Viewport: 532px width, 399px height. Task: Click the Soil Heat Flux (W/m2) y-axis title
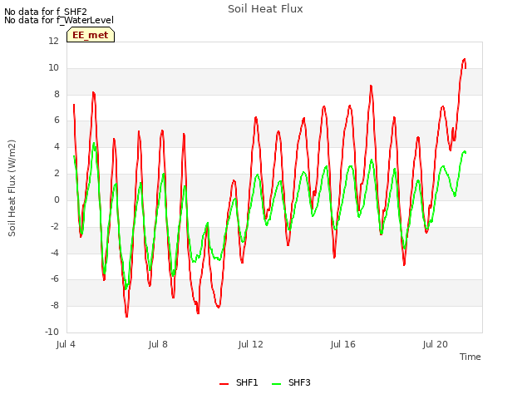pos(12,188)
